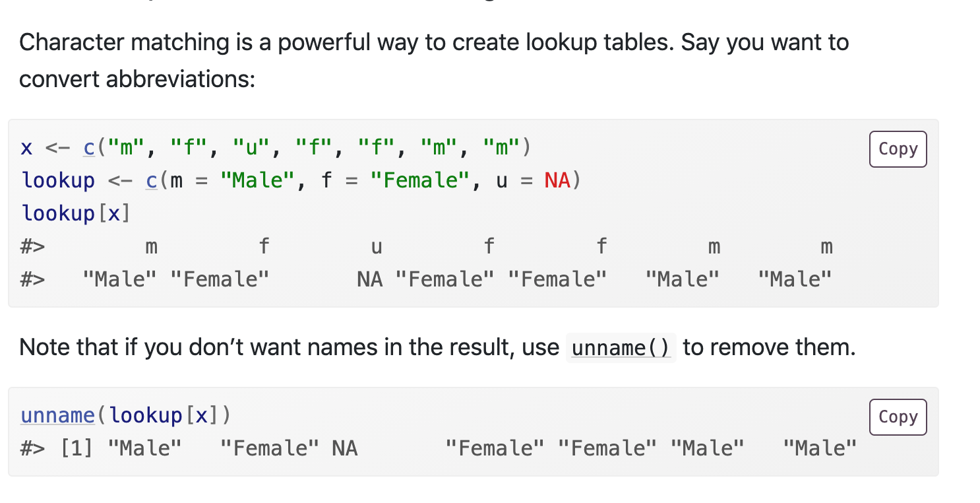Click the "u" name in the first output header row
The width and height of the screenshot is (980, 503).
pos(377,247)
